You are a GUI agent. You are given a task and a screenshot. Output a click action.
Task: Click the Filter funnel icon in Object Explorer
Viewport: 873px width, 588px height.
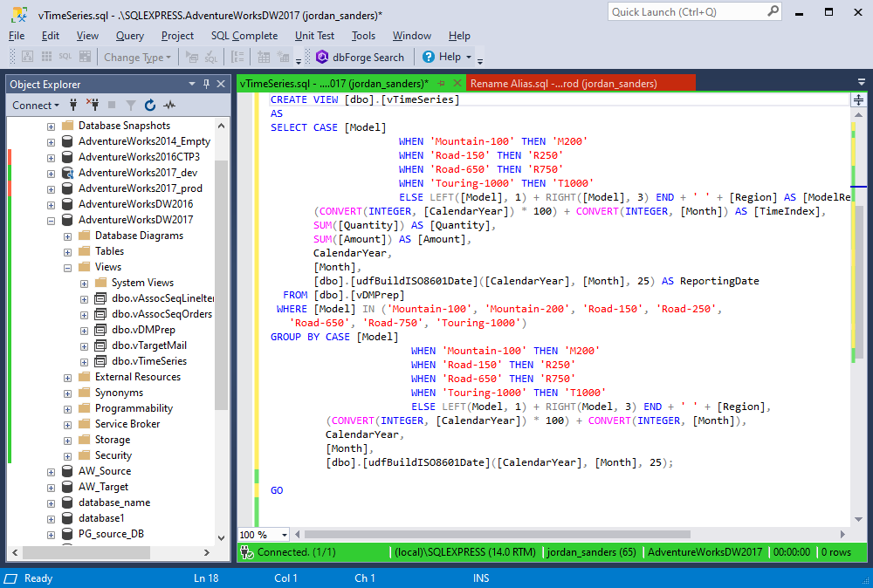tap(131, 106)
